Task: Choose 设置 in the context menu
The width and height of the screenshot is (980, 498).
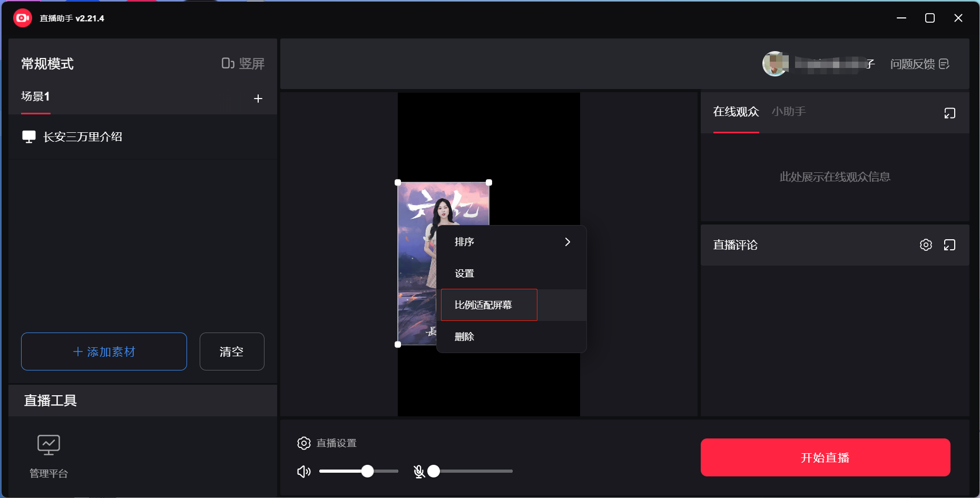Action: click(511, 274)
